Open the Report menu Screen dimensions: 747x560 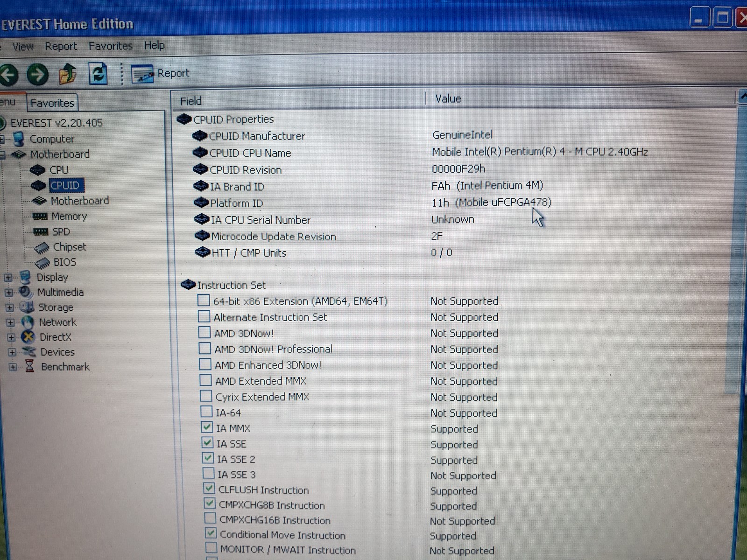point(61,46)
